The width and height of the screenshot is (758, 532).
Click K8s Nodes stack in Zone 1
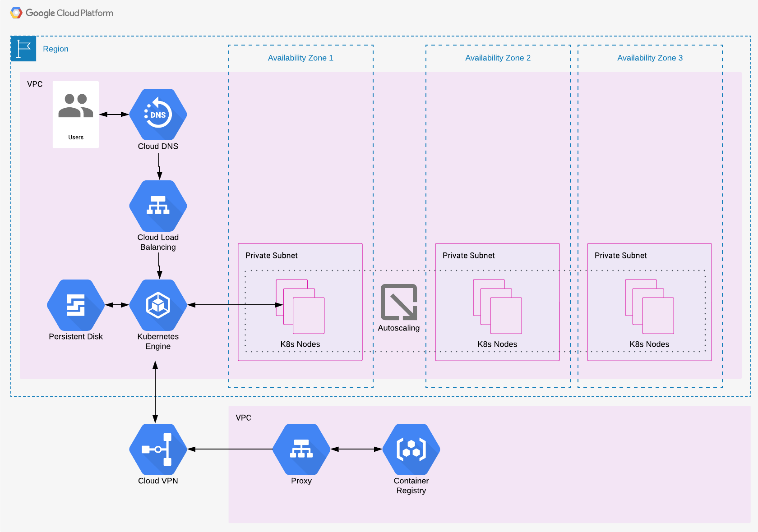[300, 307]
